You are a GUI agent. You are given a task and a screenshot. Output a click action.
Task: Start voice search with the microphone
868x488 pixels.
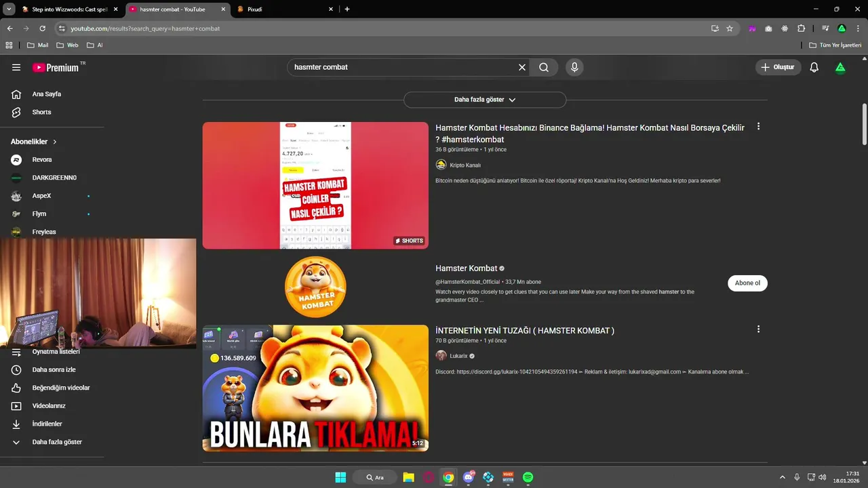574,67
